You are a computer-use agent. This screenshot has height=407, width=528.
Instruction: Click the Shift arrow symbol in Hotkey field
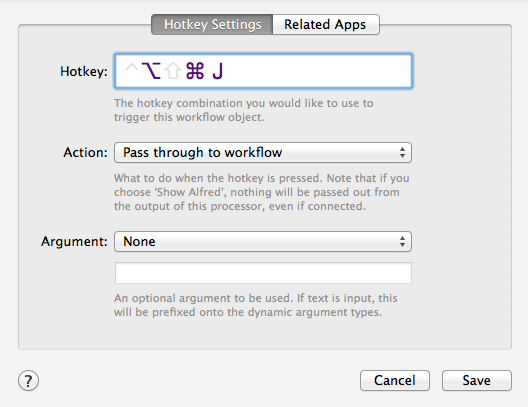tap(173, 71)
